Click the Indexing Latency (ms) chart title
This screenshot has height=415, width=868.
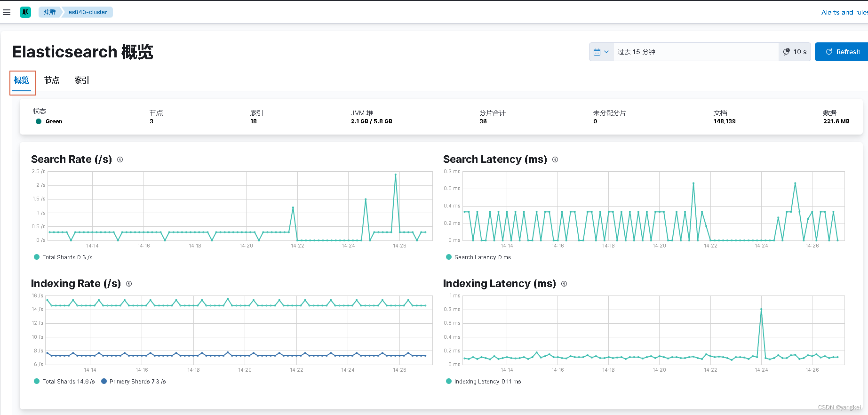coord(500,284)
